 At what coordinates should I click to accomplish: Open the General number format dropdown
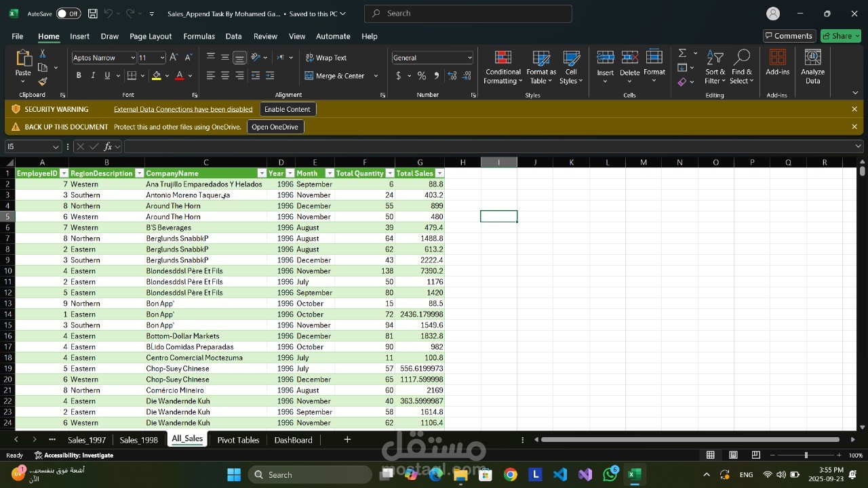pyautogui.click(x=469, y=58)
